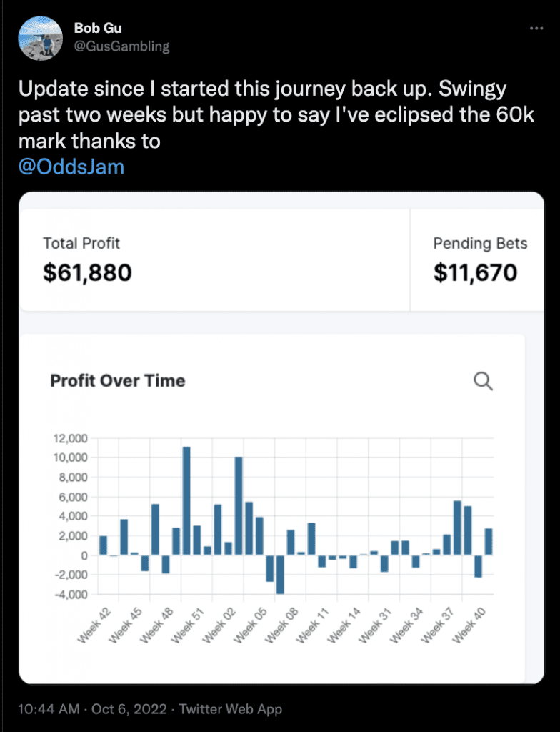Click the magnifier icon beside Profit Over Time

pos(483,381)
